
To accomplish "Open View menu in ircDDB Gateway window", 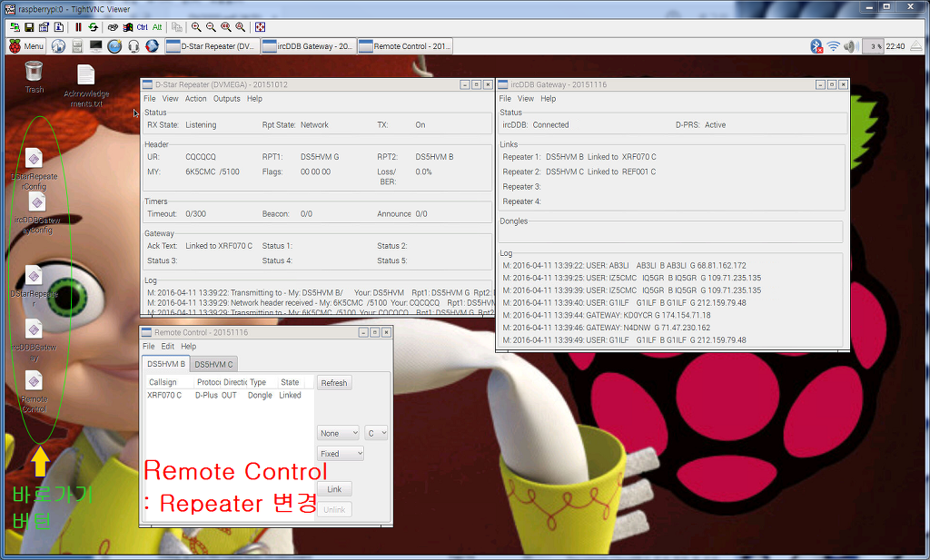I will pos(526,98).
